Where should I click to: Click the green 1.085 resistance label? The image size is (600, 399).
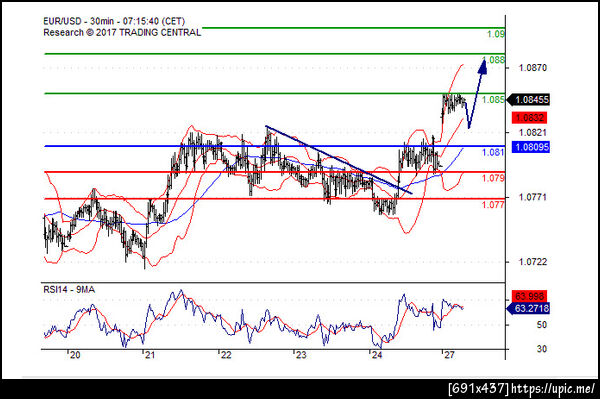[x=493, y=99]
